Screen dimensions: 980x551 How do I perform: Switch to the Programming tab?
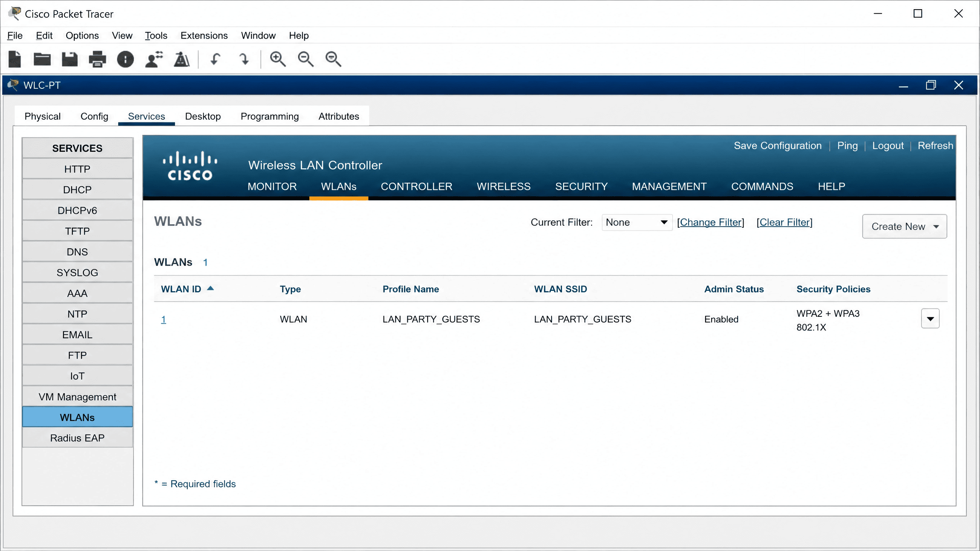coord(270,116)
